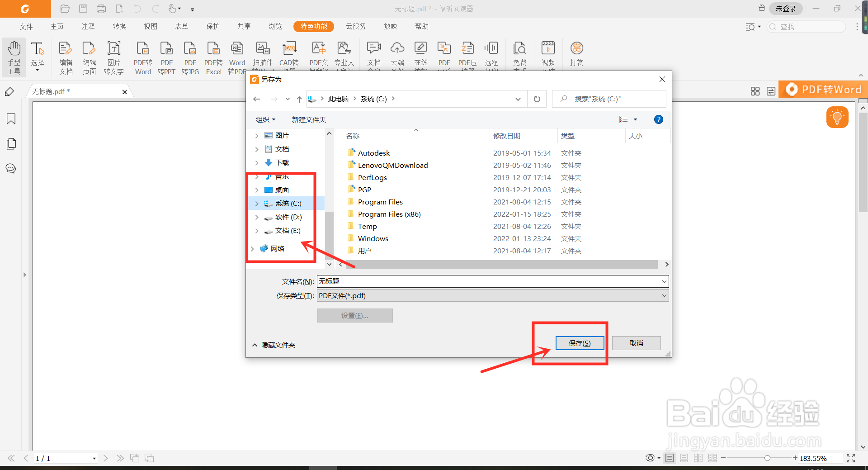Open the save type dropdown
Screen dimensions: 868x470
coord(664,295)
